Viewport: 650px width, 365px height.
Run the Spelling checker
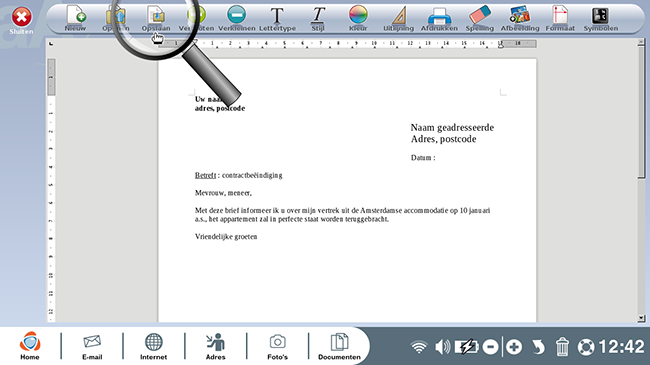click(x=480, y=19)
